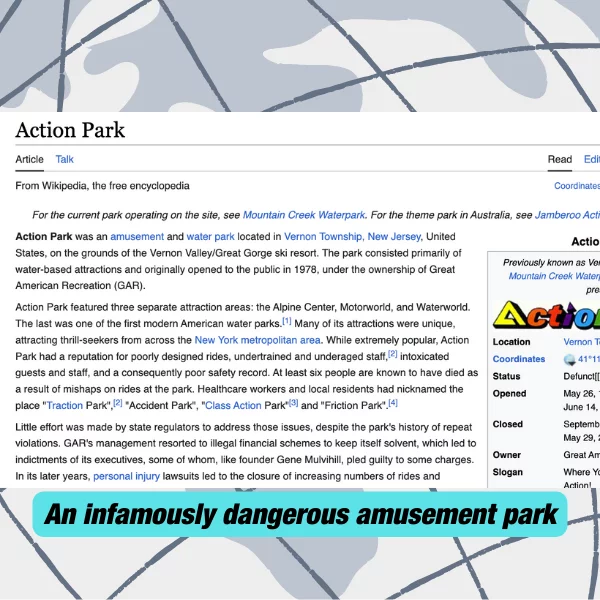Click the infobox 'Opened' label
Image resolution: width=600 pixels, height=600 pixels.
pyautogui.click(x=509, y=393)
